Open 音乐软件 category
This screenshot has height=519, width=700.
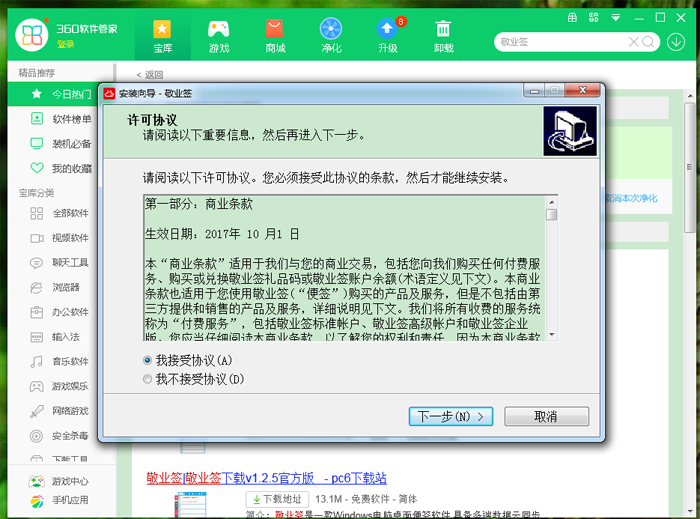click(61, 361)
